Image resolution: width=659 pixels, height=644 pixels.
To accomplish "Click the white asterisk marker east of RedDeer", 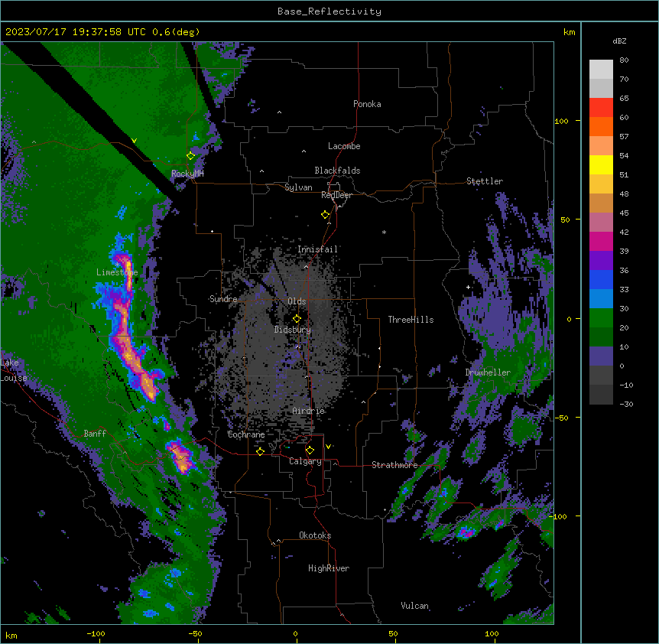I will point(384,232).
